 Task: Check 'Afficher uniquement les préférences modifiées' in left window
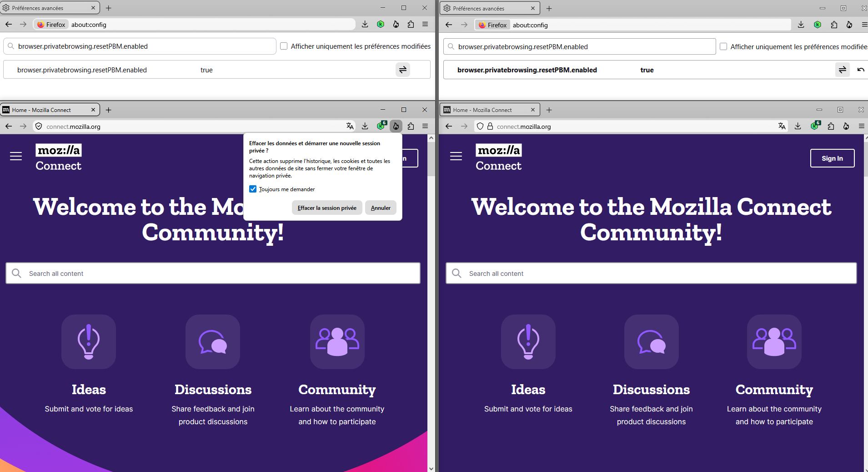(x=284, y=46)
